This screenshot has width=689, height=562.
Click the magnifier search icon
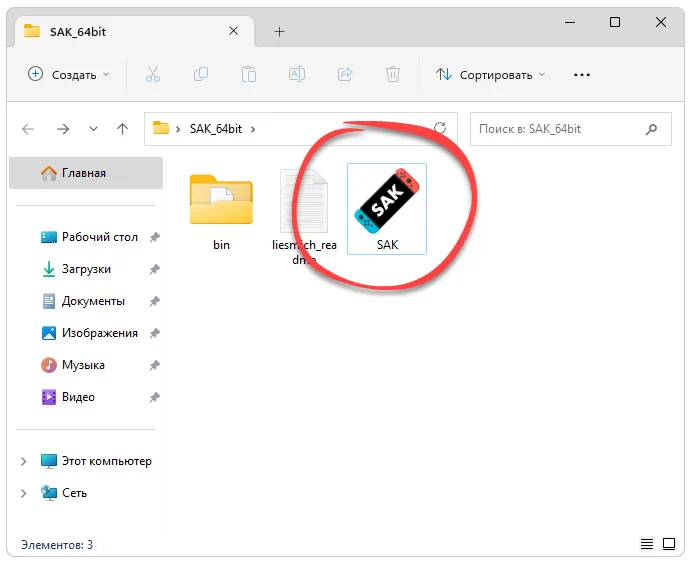(x=651, y=129)
